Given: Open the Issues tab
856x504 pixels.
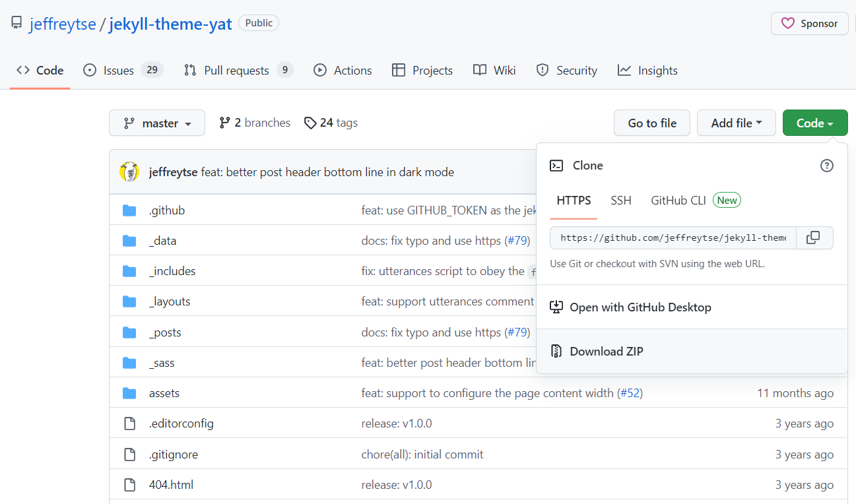Looking at the screenshot, I should [x=119, y=71].
